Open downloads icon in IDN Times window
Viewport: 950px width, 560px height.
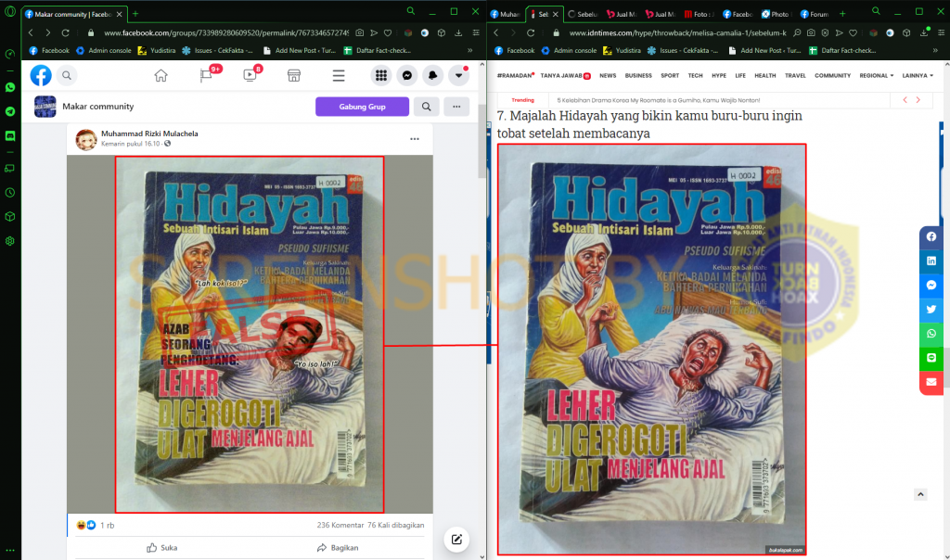click(924, 32)
